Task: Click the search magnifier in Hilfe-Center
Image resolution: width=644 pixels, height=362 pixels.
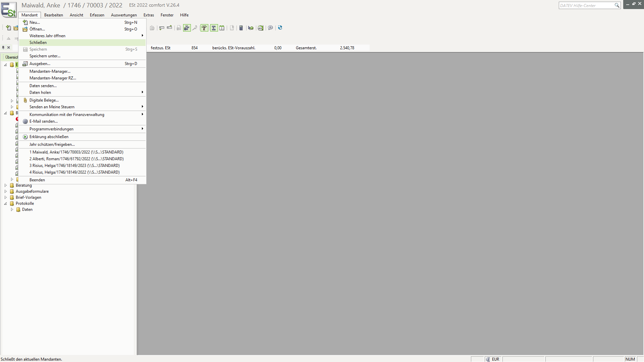Action: pos(616,5)
